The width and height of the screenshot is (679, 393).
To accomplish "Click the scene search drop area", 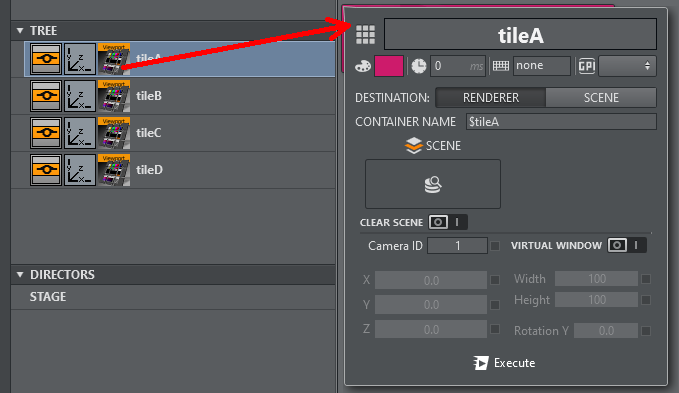I will tap(433, 184).
